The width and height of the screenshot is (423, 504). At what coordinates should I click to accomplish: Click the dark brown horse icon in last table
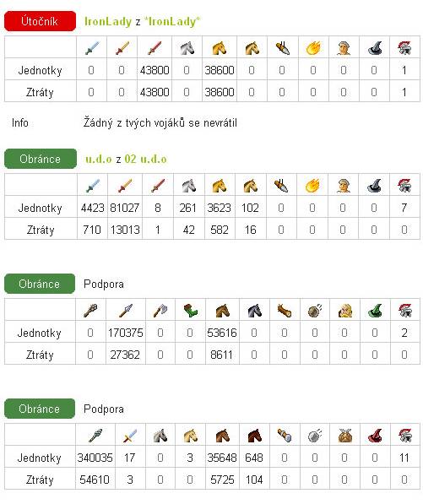click(x=255, y=436)
